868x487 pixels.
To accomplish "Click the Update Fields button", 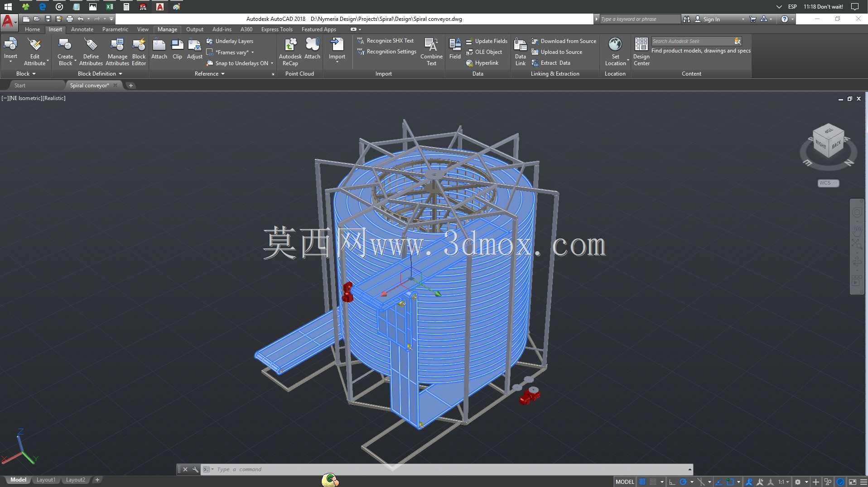I will point(487,41).
